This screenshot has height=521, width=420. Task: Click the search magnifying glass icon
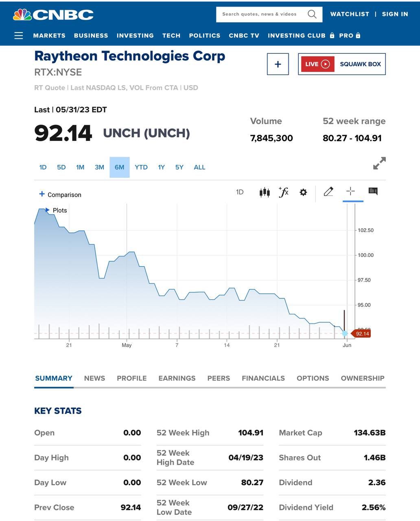pos(312,14)
